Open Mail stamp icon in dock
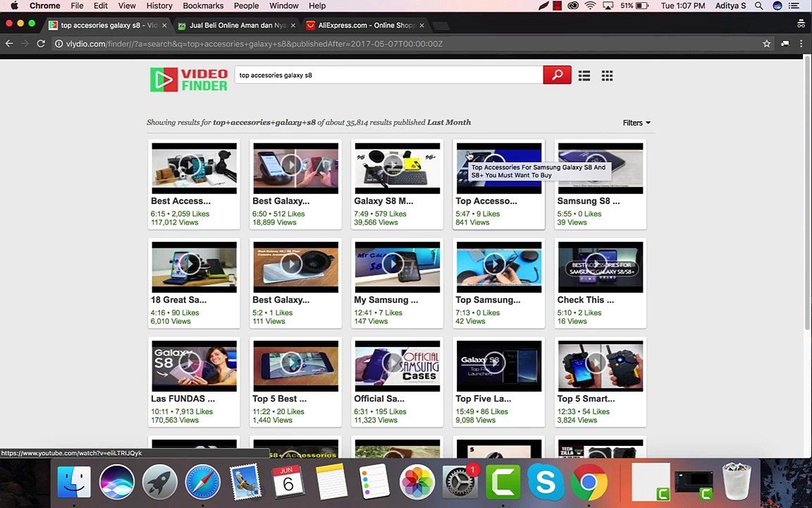 pos(245,482)
